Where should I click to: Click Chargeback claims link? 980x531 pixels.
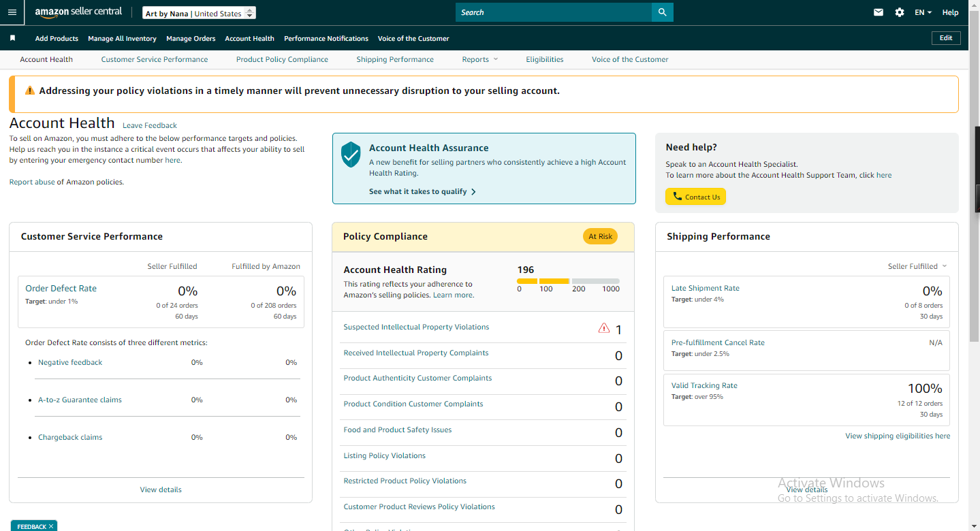point(70,437)
